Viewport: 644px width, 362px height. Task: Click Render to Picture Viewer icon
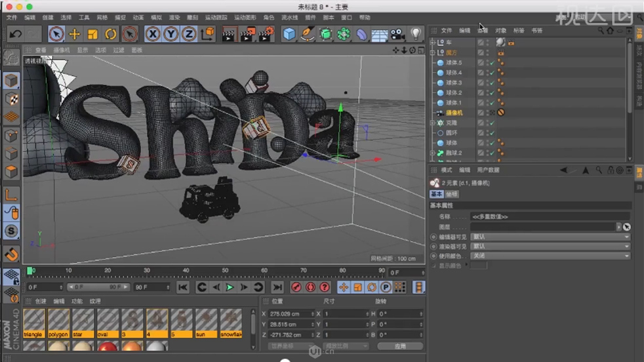click(247, 34)
